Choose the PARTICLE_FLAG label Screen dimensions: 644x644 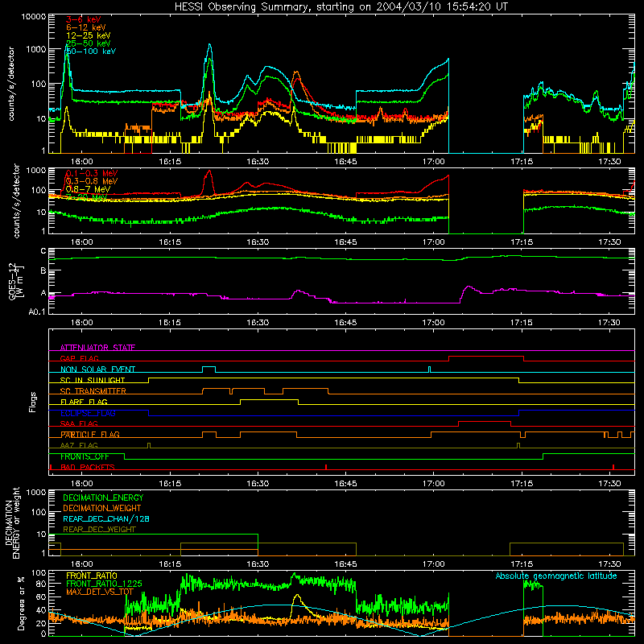[90, 434]
